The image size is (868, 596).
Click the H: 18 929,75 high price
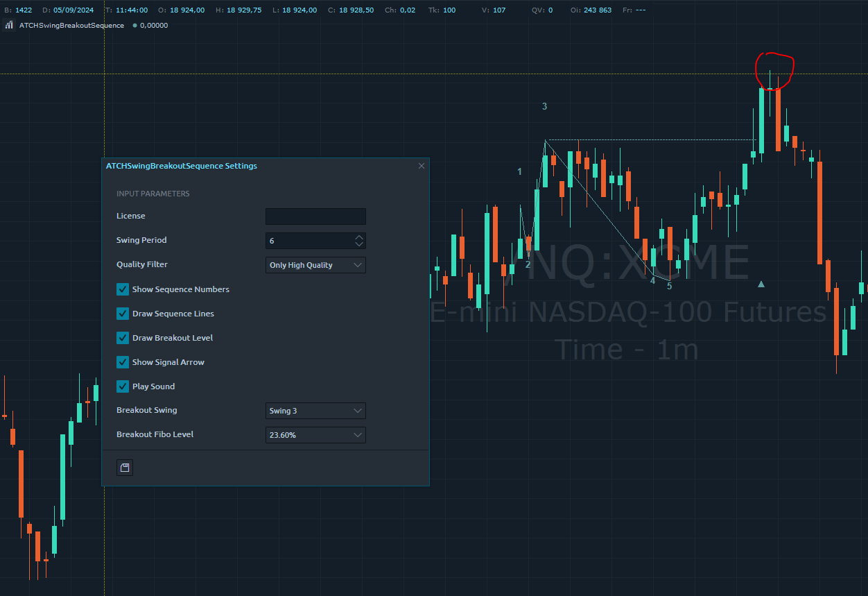238,10
